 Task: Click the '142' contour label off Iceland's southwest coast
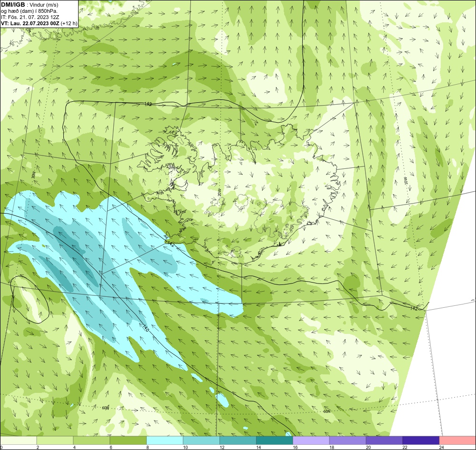click(x=170, y=245)
